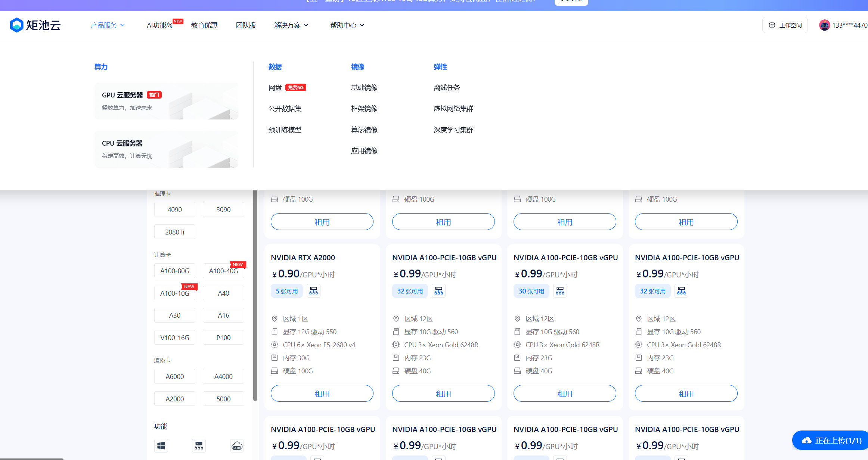Image resolution: width=868 pixels, height=460 pixels.
Task: Click the ¥0.90/GPU*小时 price text
Action: 303,274
